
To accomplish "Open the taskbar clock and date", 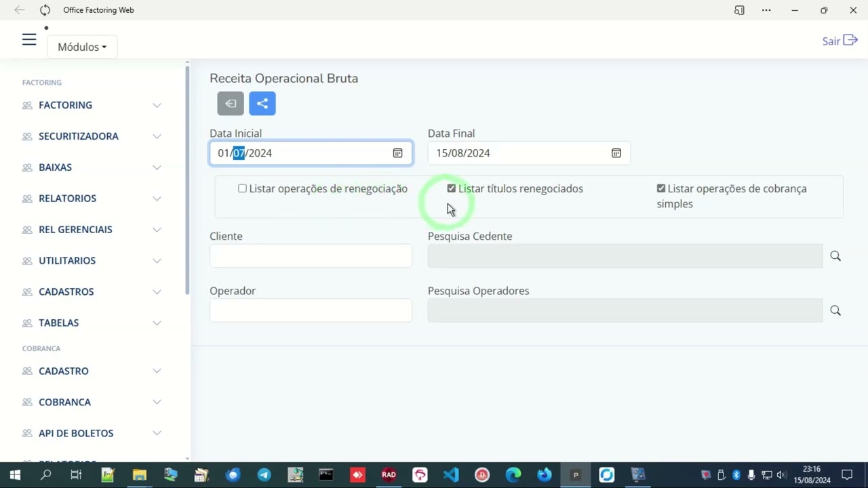I will (x=812, y=475).
